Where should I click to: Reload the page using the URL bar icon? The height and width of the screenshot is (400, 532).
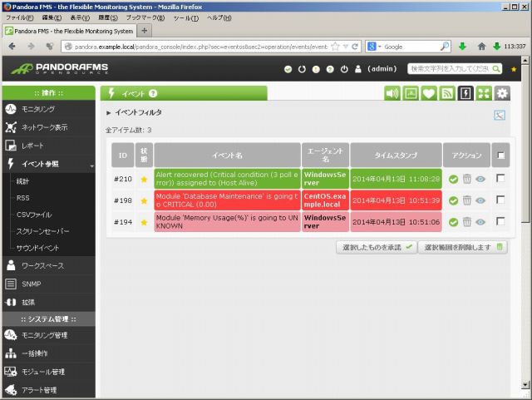point(355,47)
